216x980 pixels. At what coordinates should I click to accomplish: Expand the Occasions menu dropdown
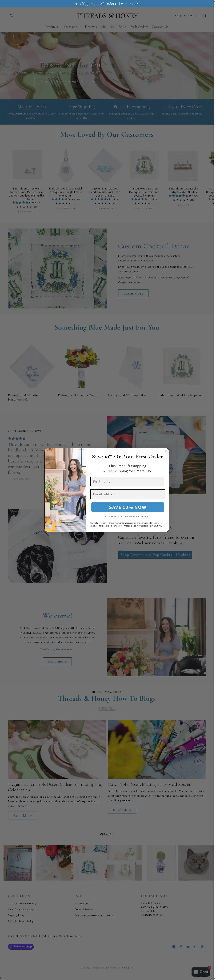click(73, 27)
